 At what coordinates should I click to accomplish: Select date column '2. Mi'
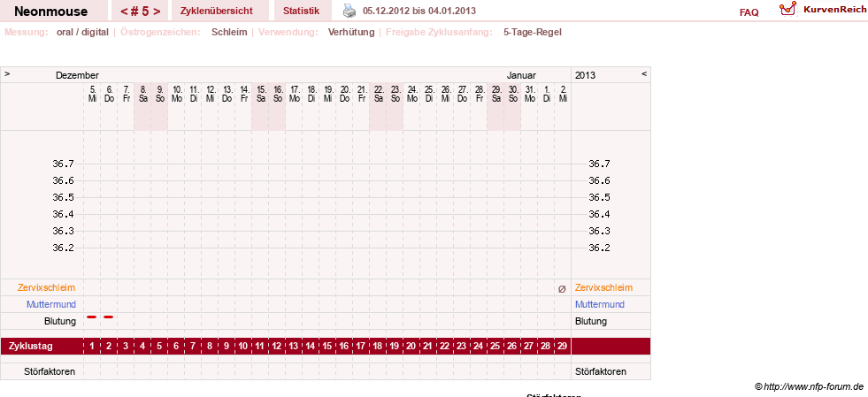coord(563,94)
